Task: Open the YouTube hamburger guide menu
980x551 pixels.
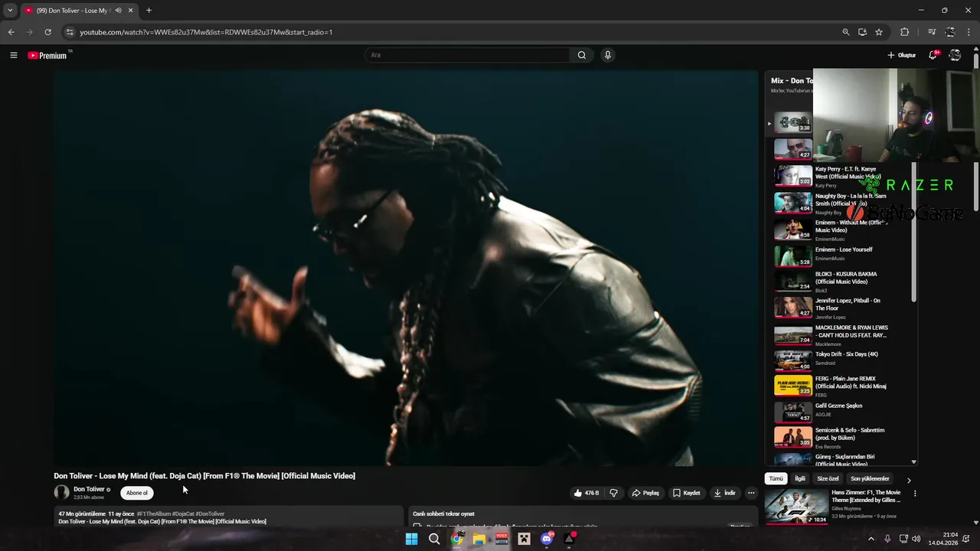Action: tap(13, 55)
